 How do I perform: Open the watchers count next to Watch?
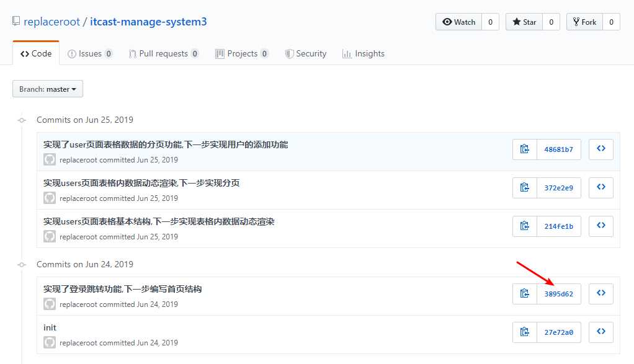[x=491, y=22]
